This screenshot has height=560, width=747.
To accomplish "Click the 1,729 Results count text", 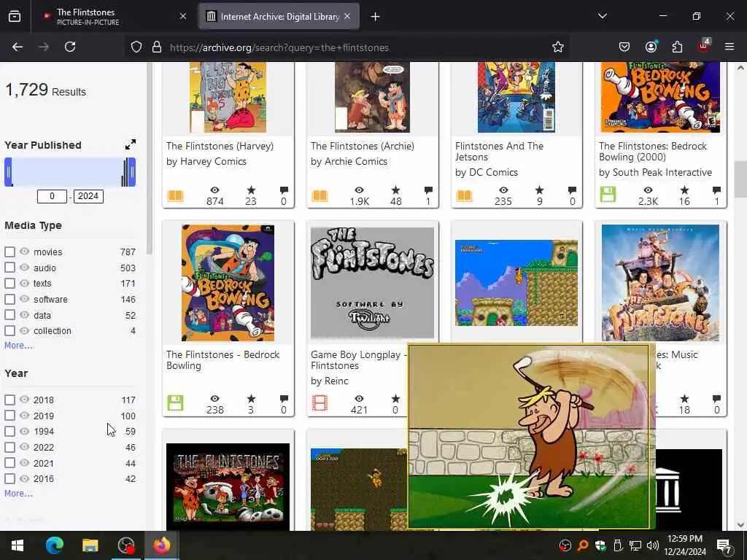I will [45, 90].
